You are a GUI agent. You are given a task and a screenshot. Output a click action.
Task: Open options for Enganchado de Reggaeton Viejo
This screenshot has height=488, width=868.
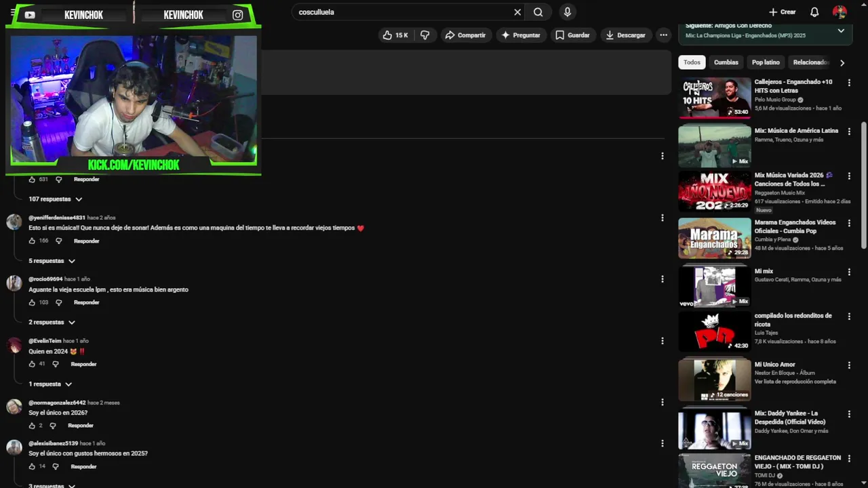click(x=849, y=459)
